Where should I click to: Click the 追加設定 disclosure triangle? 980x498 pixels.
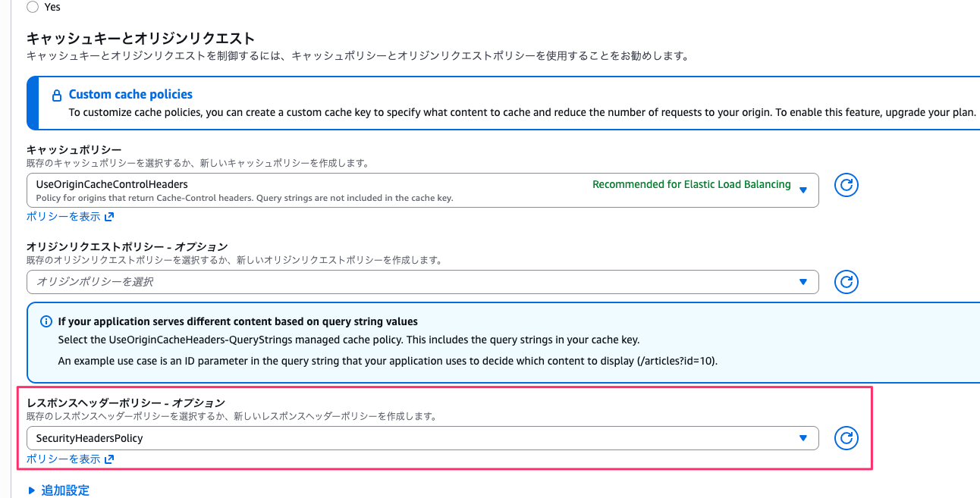pyautogui.click(x=31, y=490)
